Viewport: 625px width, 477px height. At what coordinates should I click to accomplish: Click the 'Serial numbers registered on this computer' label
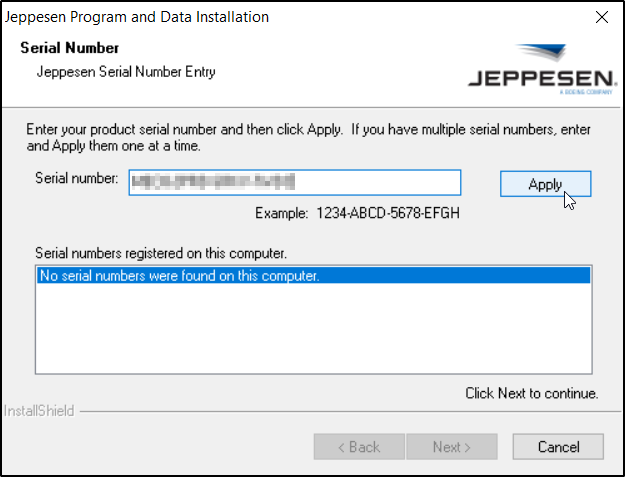[161, 254]
